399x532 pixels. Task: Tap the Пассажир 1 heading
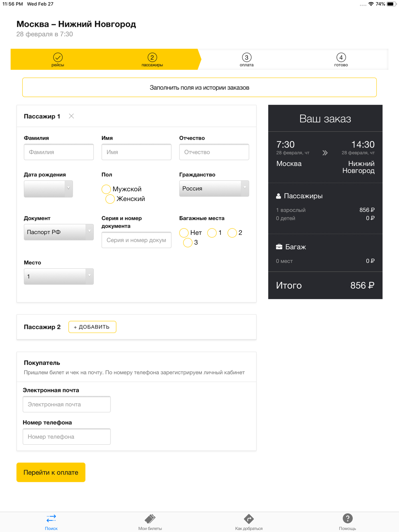click(42, 116)
